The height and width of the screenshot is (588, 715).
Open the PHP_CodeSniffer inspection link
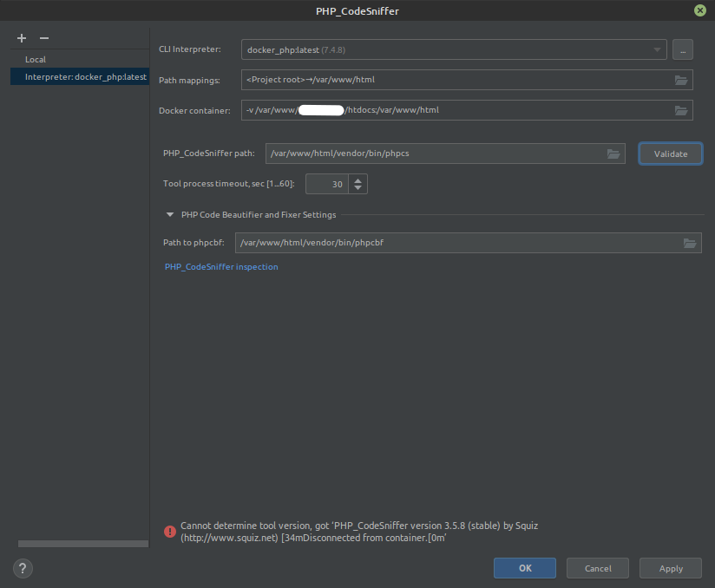click(x=221, y=266)
